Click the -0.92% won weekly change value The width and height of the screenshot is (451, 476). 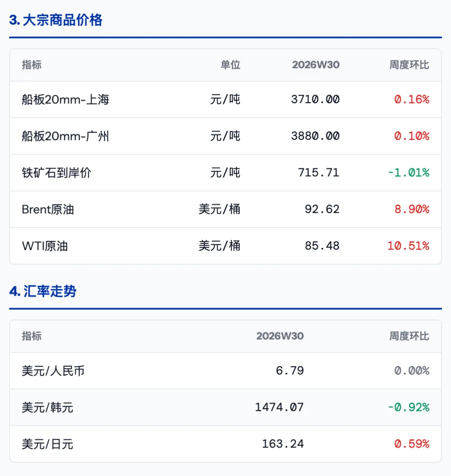tap(408, 408)
